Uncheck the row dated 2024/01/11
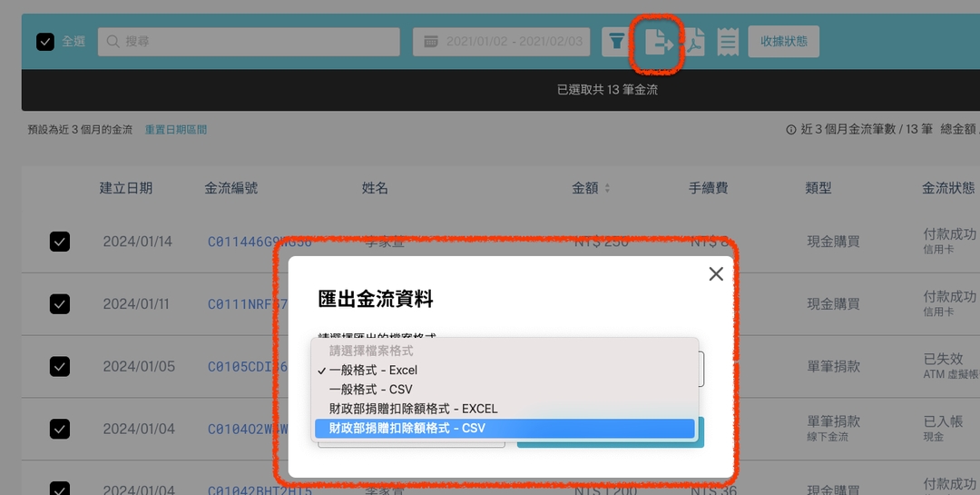 point(59,304)
